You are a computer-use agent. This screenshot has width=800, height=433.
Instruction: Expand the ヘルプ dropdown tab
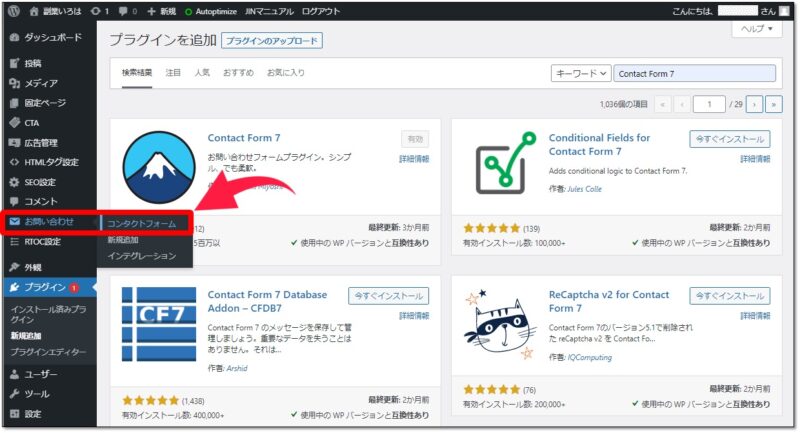[x=757, y=29]
